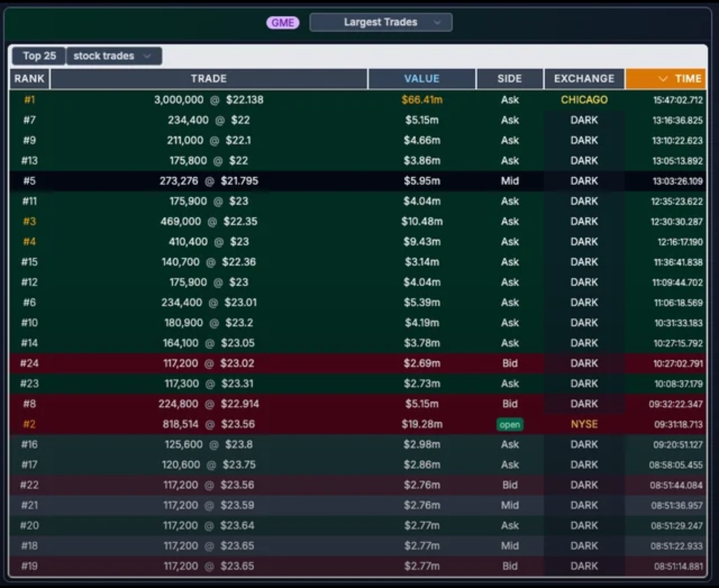
Task: Click trade 3,000,000 @ $22.138
Action: click(x=209, y=100)
